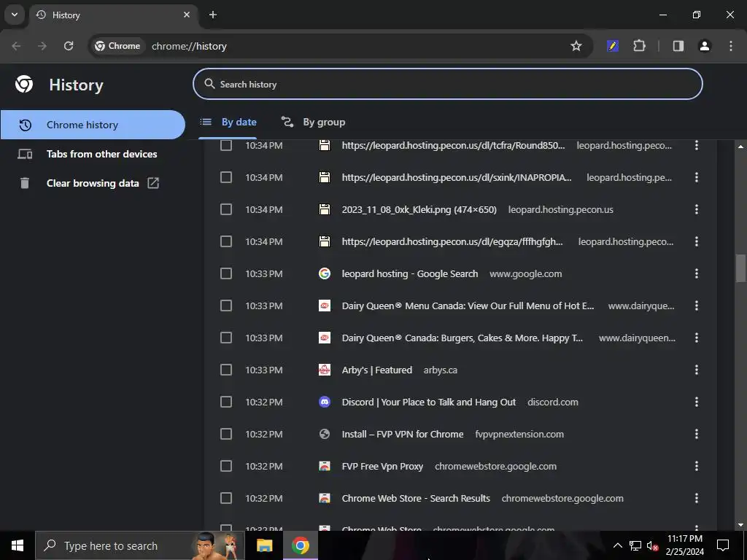
Task: Open File Explorer from the taskbar
Action: click(x=264, y=545)
